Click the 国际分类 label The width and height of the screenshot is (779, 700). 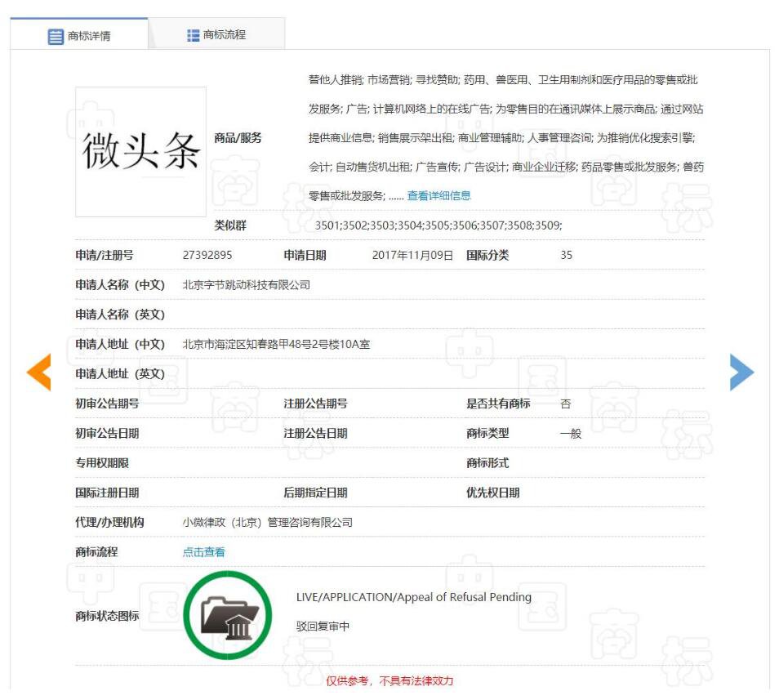(487, 255)
